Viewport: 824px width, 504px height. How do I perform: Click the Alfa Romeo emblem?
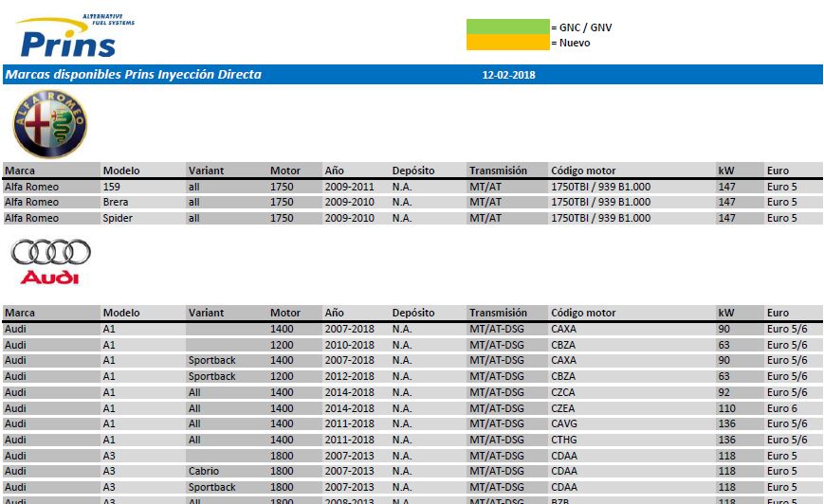click(49, 124)
